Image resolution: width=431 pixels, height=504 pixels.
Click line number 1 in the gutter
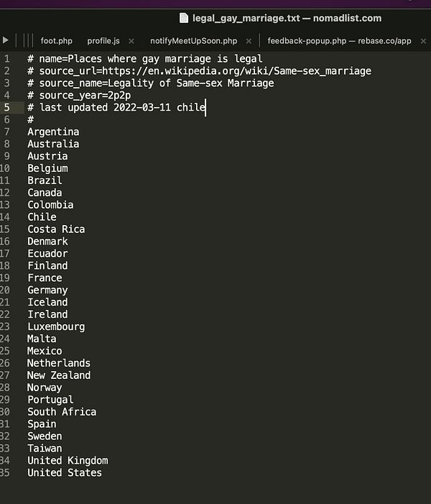click(6, 59)
